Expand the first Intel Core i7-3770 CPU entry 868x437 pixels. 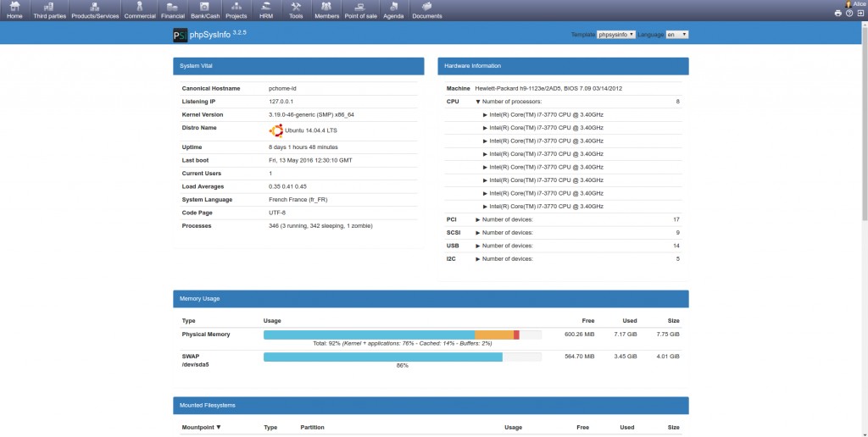[x=485, y=114]
